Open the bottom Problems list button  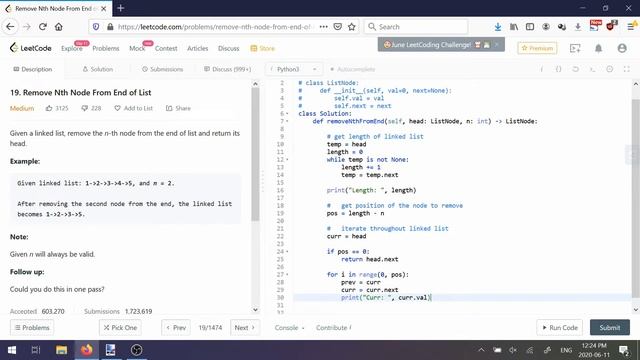pos(32,328)
